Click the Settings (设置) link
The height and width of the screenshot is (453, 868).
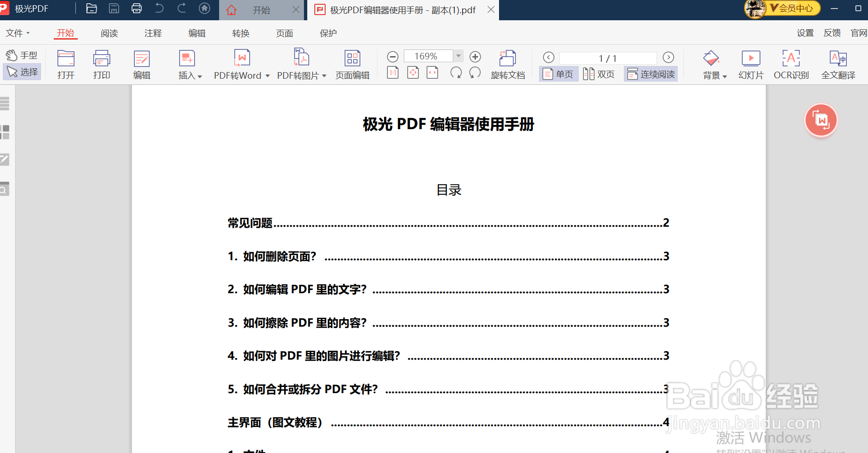(x=805, y=33)
